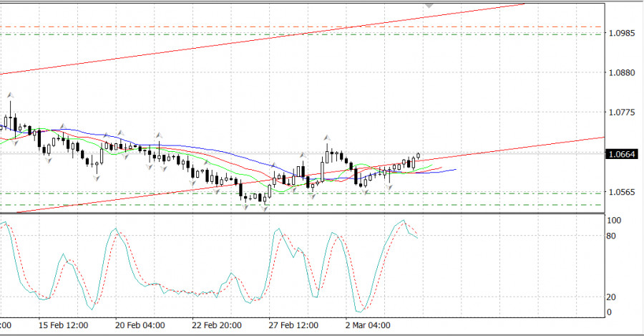Click the oscillator 0 level label
Screen dimensions: 644x336
click(610, 312)
